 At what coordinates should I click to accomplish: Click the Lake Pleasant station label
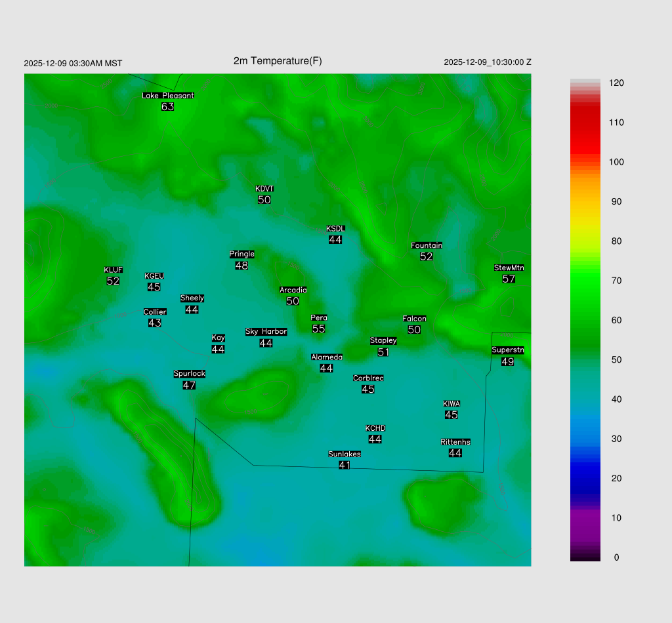pyautogui.click(x=168, y=95)
